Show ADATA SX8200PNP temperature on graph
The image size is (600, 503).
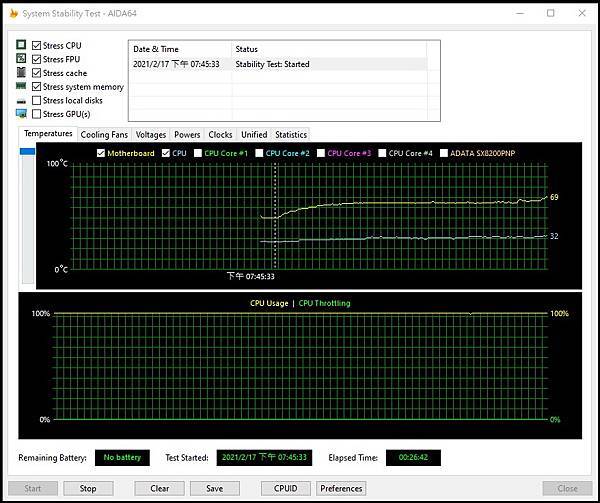click(x=444, y=153)
